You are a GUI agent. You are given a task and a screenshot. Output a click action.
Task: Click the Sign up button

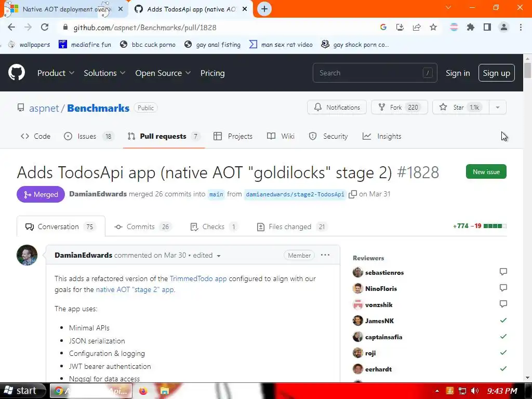click(x=496, y=73)
